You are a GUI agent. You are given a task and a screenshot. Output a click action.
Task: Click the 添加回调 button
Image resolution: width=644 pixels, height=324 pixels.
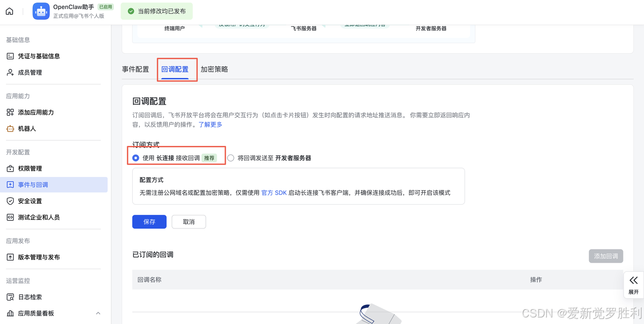coord(606,256)
